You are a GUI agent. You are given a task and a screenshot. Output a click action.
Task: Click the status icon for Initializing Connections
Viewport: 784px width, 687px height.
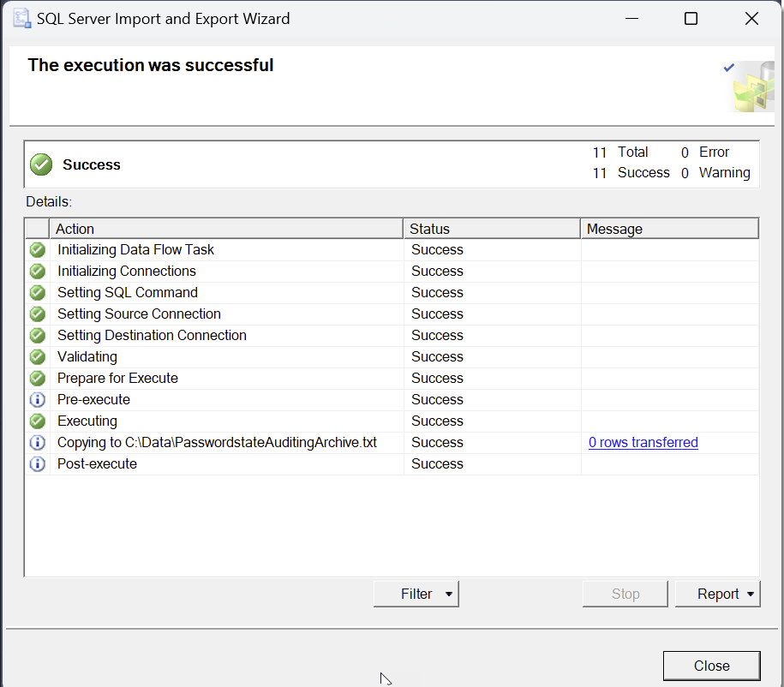tap(38, 271)
